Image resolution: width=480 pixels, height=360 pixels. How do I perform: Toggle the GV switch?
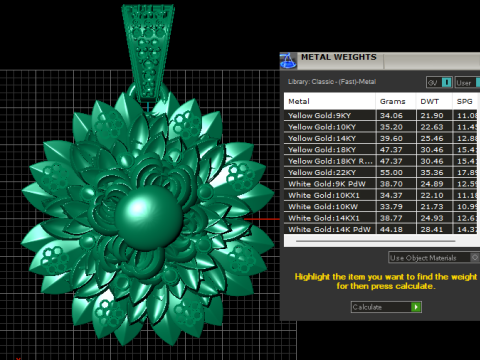coord(439,82)
